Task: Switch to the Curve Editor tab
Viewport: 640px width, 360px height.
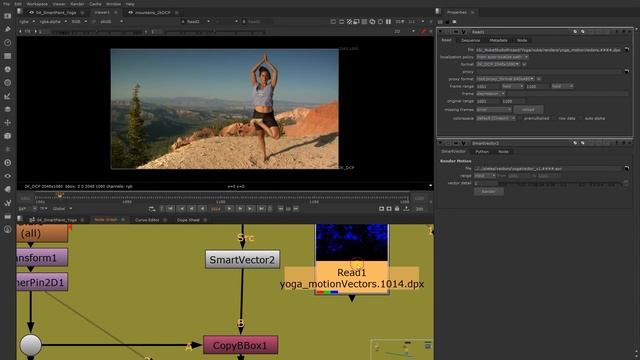Action: coord(147,220)
